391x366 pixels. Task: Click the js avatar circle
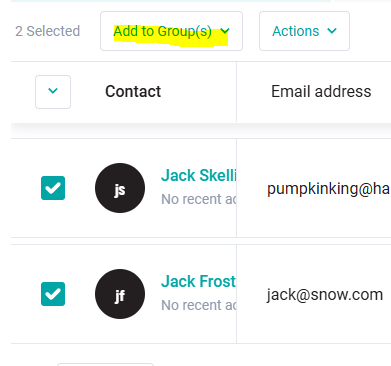click(120, 188)
